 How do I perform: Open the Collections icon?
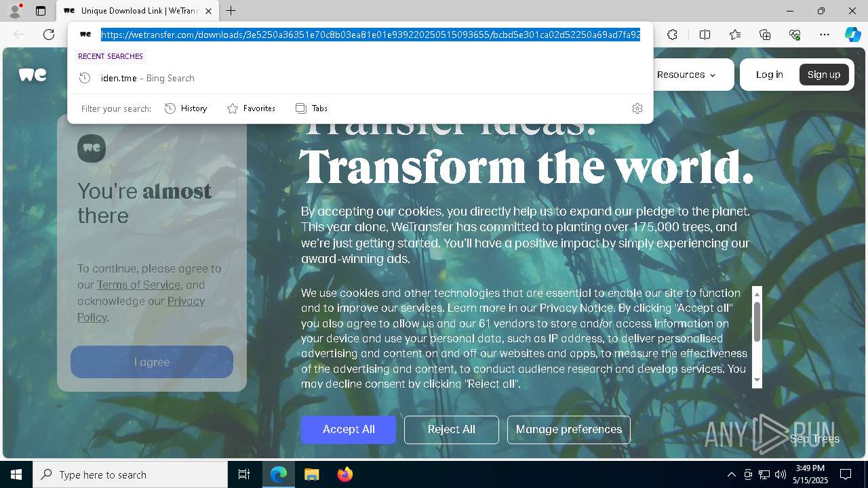pos(765,35)
